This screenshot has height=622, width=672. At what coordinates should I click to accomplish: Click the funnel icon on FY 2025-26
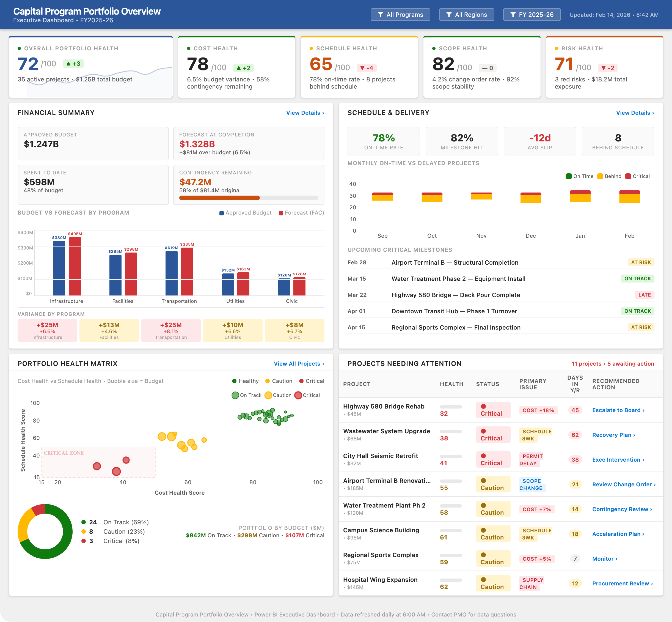click(513, 15)
